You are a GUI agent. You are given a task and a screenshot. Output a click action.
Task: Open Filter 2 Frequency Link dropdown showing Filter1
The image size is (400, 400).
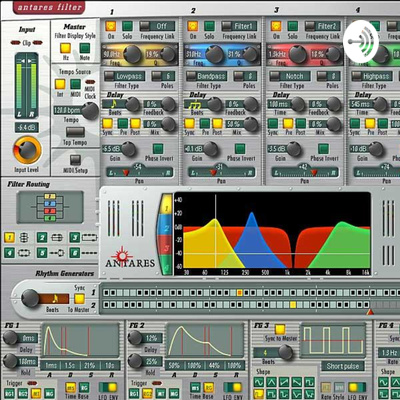coord(239,26)
